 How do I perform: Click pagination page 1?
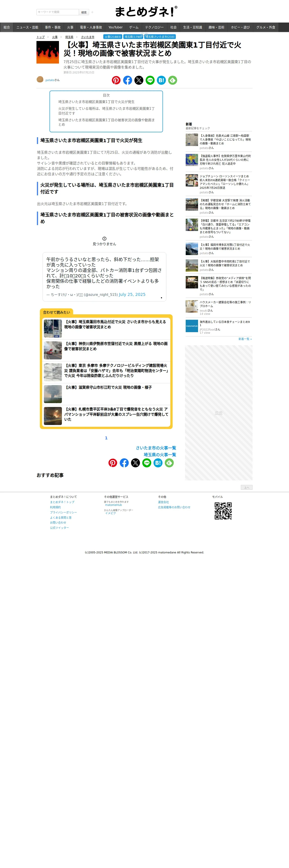coord(106,438)
